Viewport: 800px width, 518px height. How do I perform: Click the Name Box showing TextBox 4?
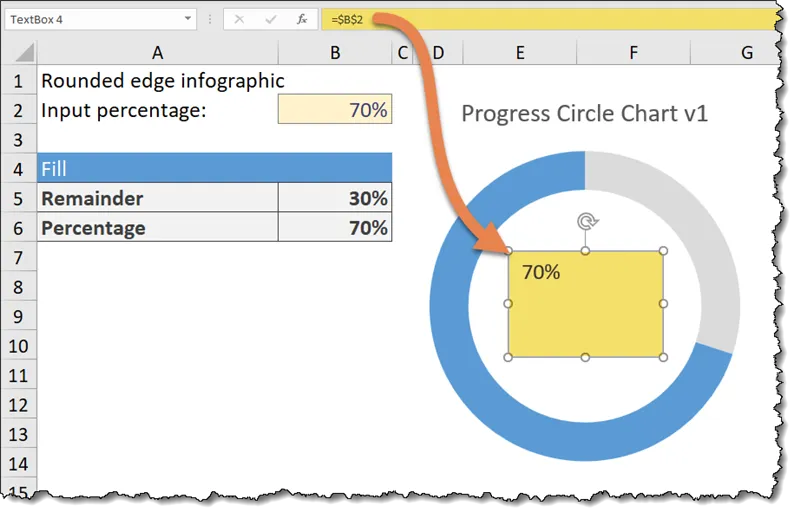coord(90,20)
